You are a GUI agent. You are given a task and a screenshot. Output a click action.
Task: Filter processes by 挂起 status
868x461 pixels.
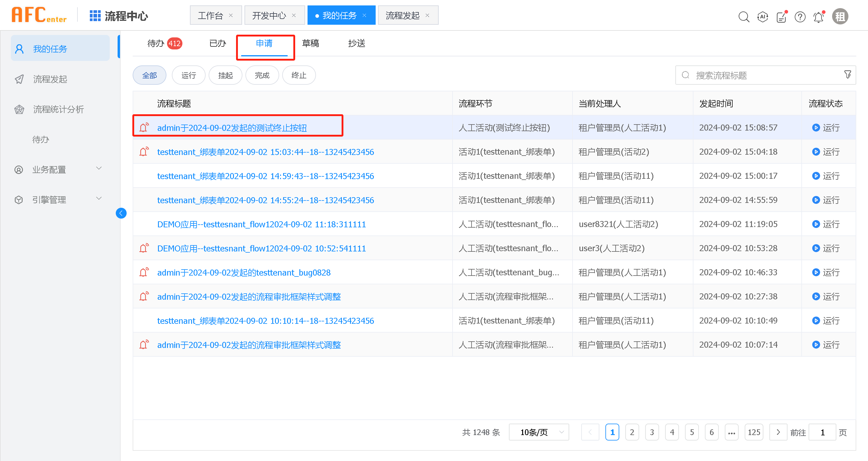coord(225,75)
